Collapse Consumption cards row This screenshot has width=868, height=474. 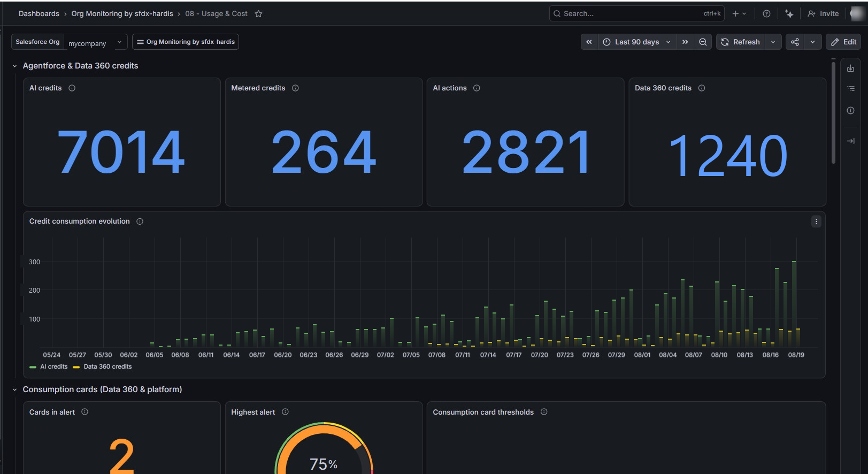[14, 390]
